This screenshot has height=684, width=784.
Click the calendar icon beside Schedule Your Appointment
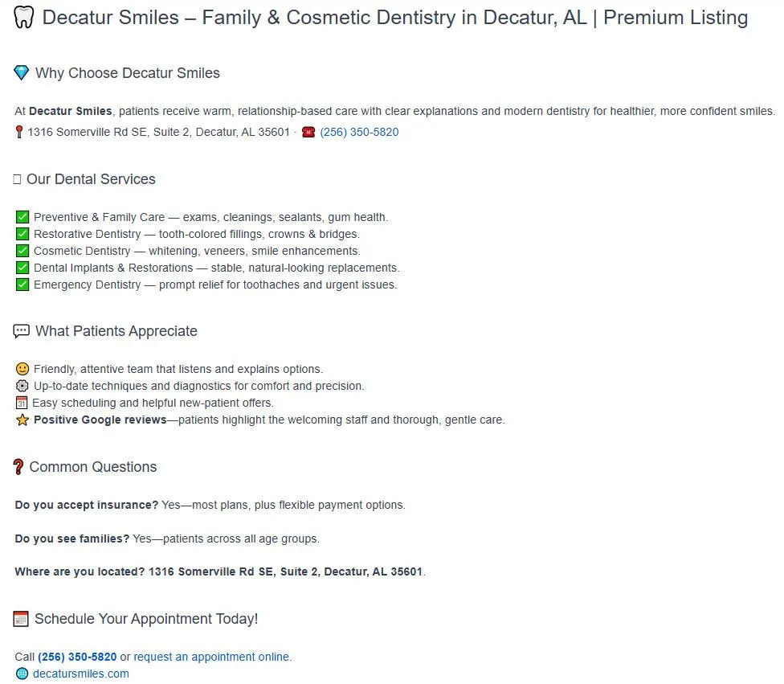(x=22, y=619)
